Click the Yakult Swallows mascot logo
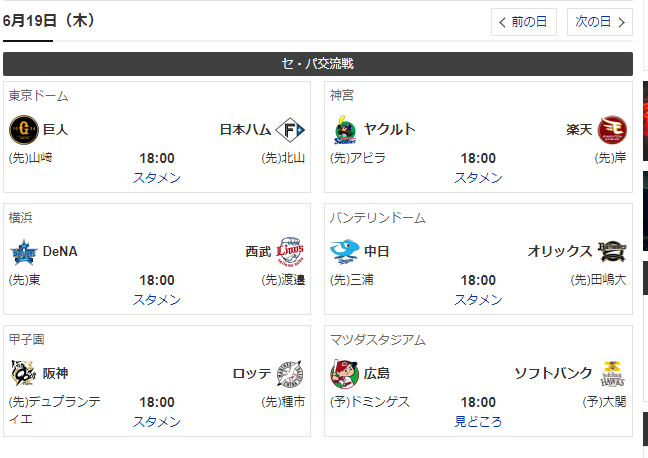 pos(345,130)
